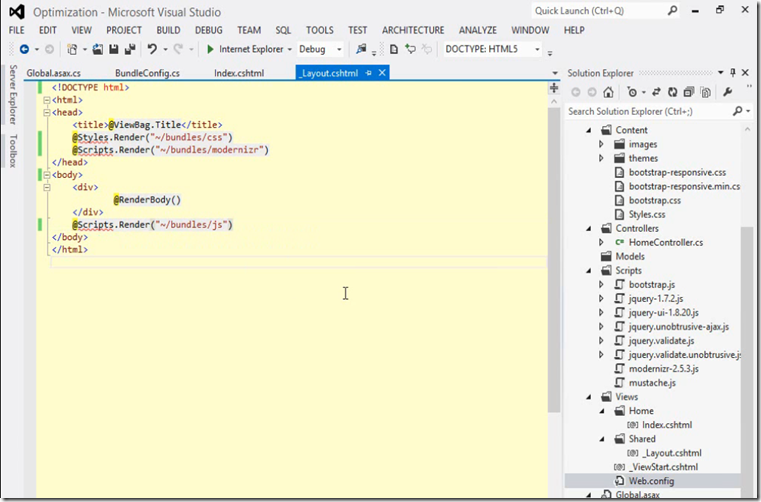
Task: Click the Save All toolbar icon
Action: point(130,49)
